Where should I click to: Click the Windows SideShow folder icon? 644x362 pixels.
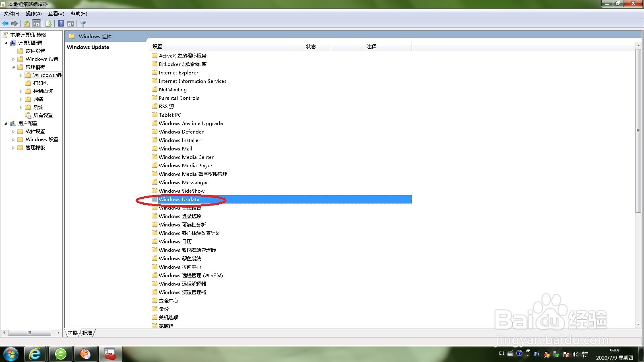coord(155,191)
